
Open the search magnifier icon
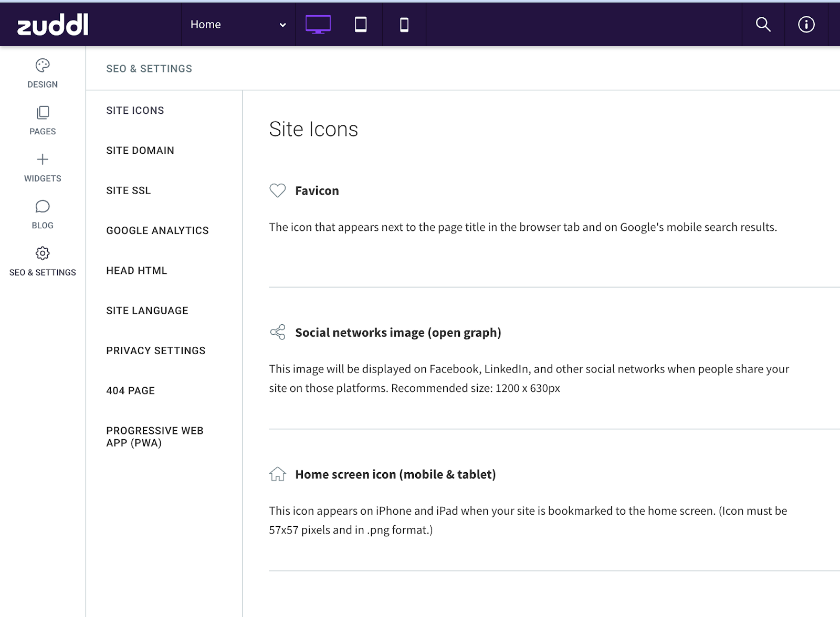(x=763, y=25)
